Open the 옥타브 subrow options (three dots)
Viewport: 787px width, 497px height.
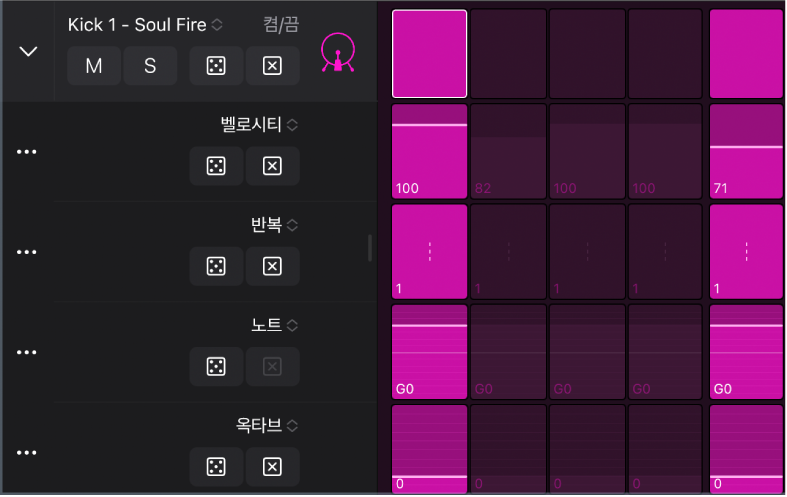(x=27, y=453)
